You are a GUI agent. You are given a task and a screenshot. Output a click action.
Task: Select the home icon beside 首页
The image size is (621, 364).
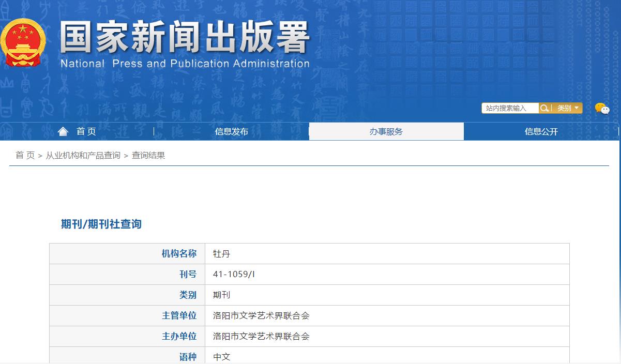63,131
